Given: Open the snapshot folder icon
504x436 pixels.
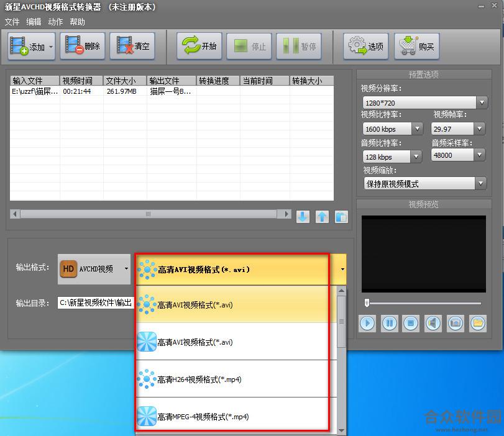Looking at the screenshot, I should coord(478,323).
